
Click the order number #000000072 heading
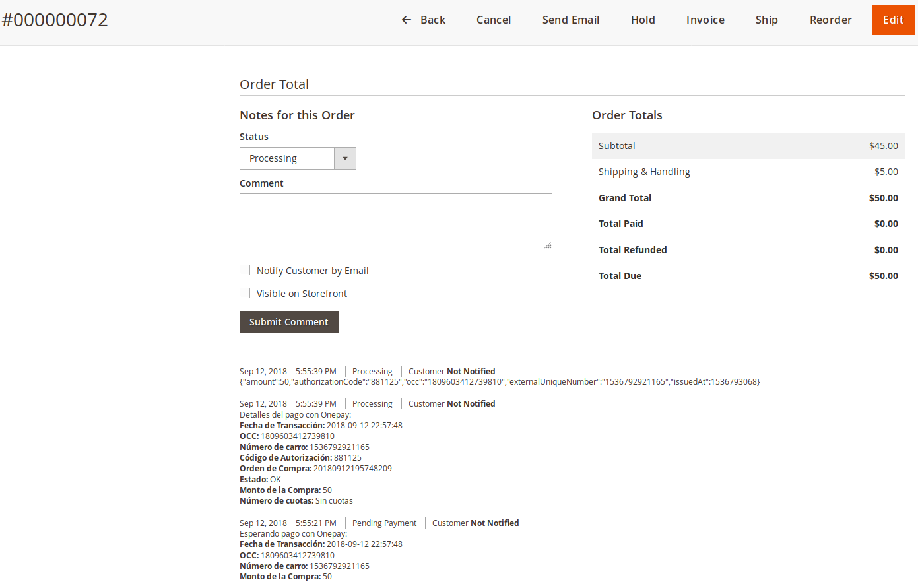tap(55, 20)
